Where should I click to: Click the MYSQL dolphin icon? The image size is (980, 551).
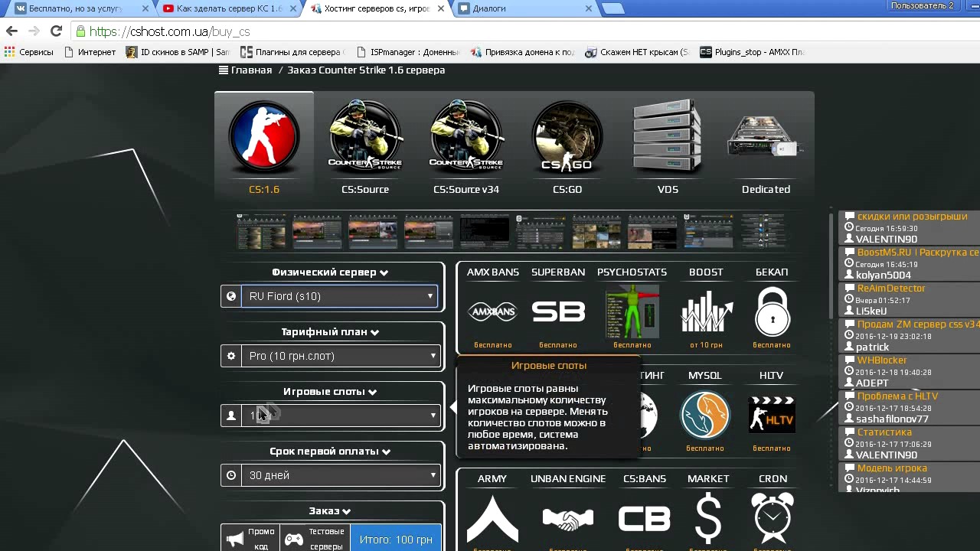pyautogui.click(x=705, y=415)
